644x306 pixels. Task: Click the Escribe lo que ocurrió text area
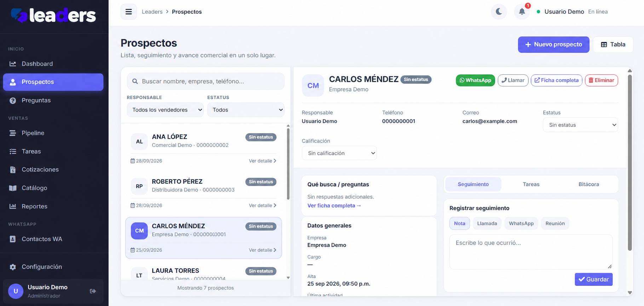click(531, 252)
